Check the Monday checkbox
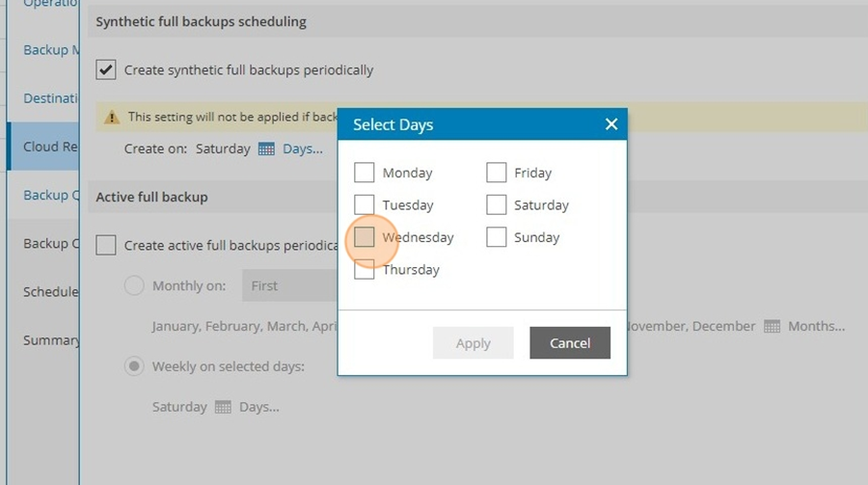This screenshot has height=485, width=868. [365, 173]
